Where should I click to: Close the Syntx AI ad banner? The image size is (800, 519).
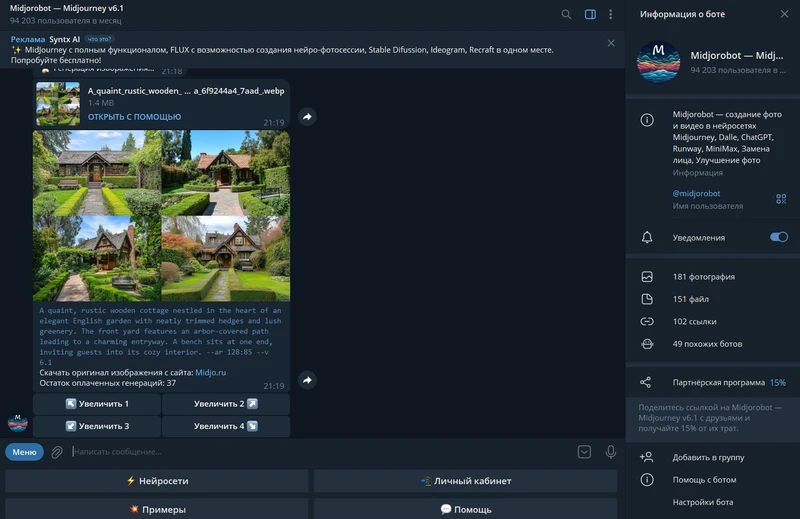[x=611, y=43]
